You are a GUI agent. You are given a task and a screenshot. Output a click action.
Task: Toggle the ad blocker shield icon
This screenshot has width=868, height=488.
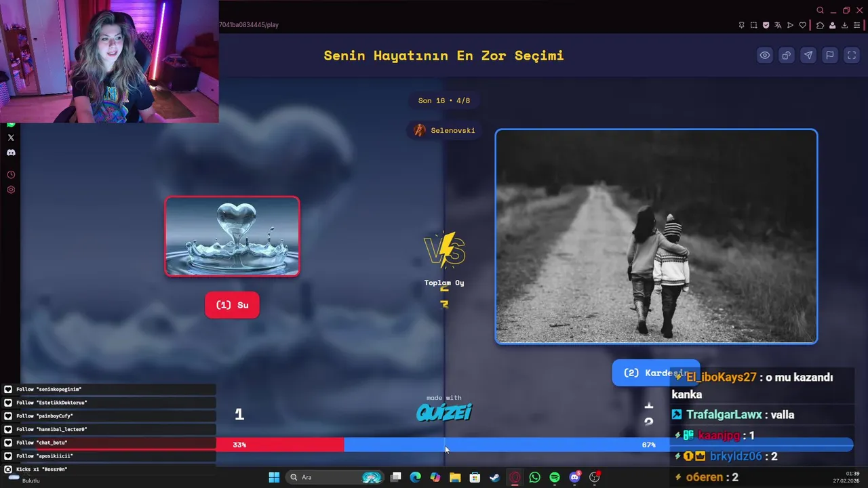766,25
